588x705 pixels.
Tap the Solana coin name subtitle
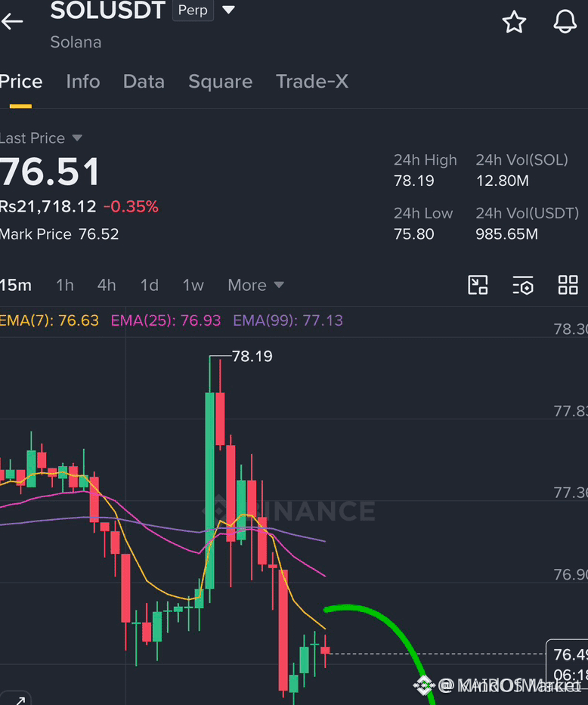(x=76, y=42)
